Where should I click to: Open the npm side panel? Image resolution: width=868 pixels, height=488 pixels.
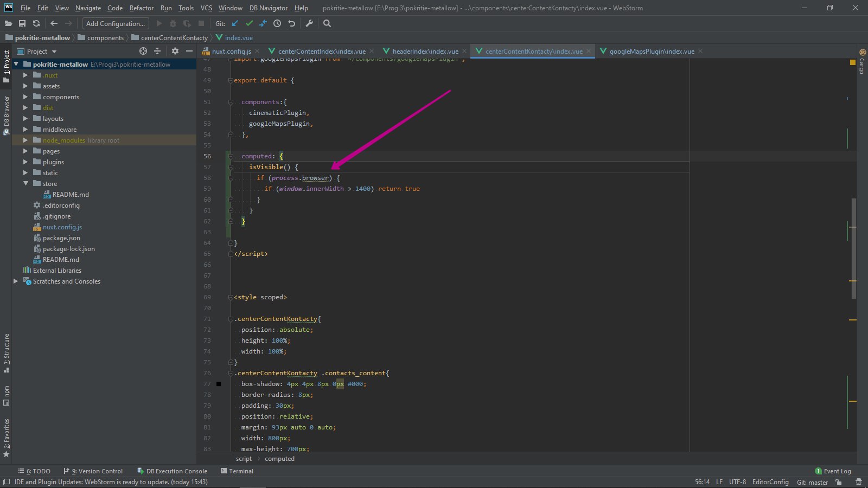point(6,395)
